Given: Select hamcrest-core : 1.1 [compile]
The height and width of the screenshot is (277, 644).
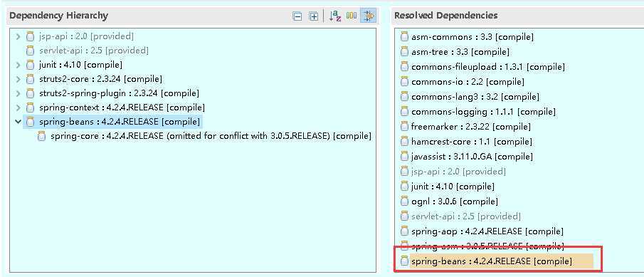Looking at the screenshot, I should [x=472, y=142].
